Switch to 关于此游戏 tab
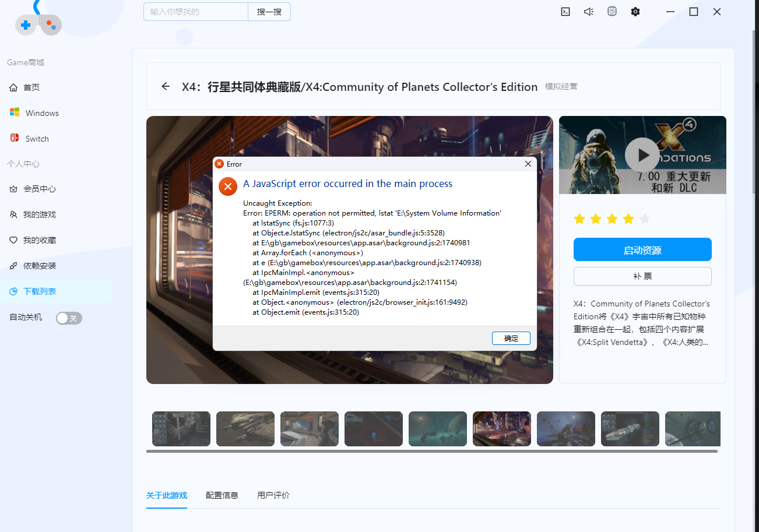The height and width of the screenshot is (532, 759). coord(167,495)
